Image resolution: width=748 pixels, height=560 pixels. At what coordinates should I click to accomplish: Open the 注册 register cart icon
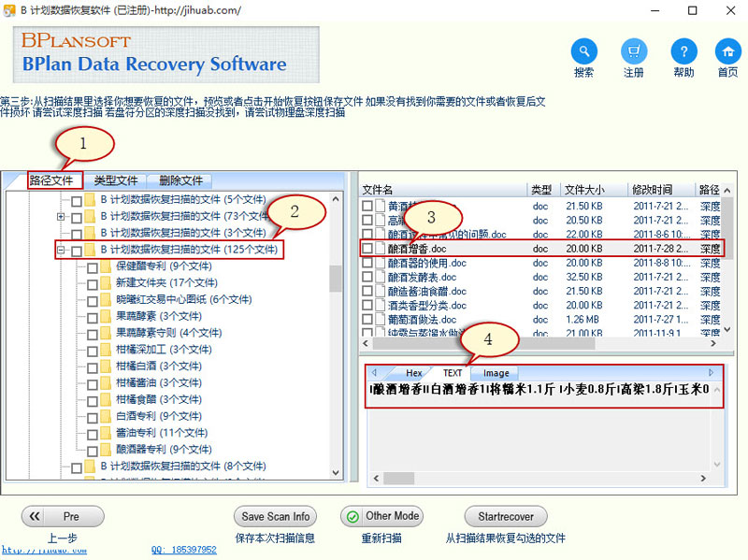[x=634, y=52]
